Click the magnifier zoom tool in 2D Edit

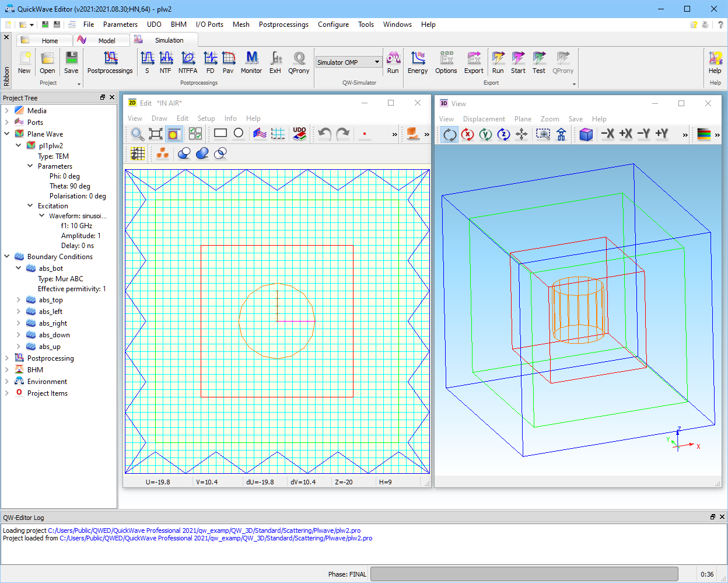(x=137, y=134)
